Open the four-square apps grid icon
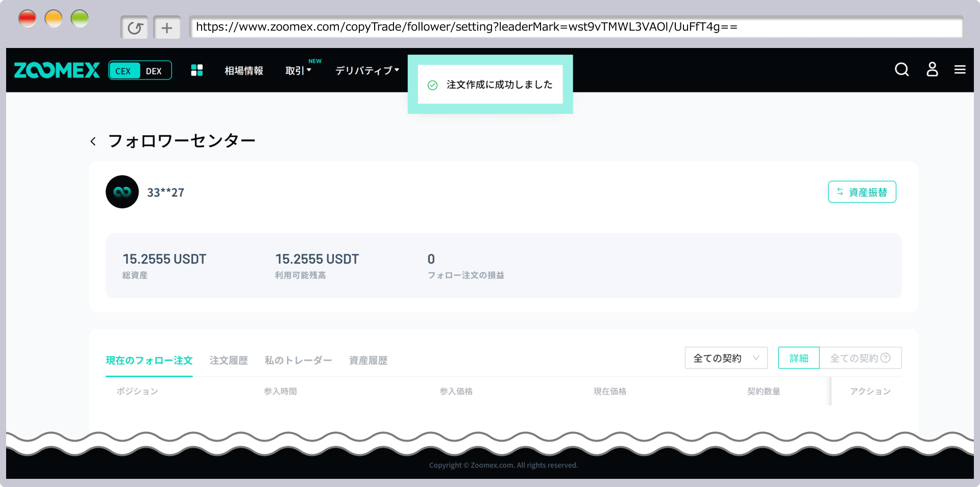 197,70
